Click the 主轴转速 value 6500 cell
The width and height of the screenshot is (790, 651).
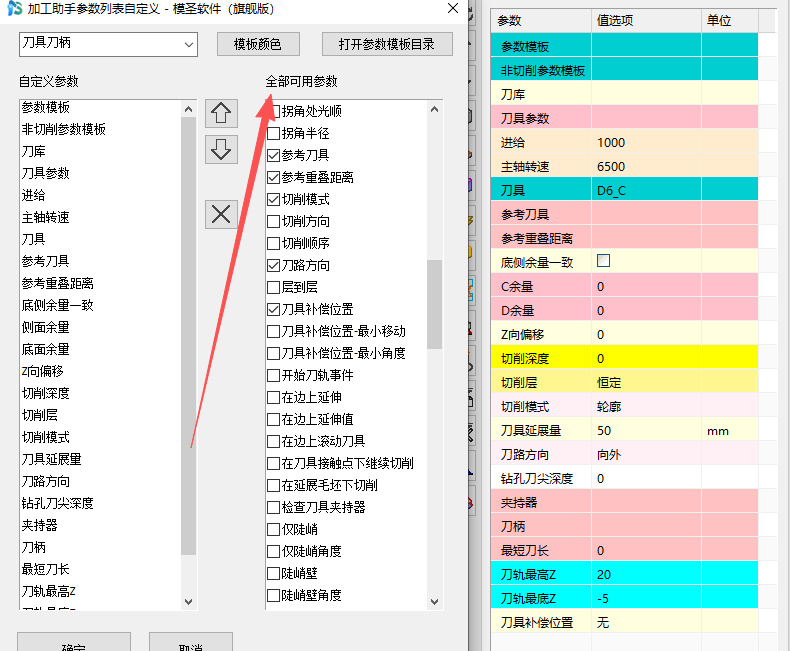[x=646, y=167]
